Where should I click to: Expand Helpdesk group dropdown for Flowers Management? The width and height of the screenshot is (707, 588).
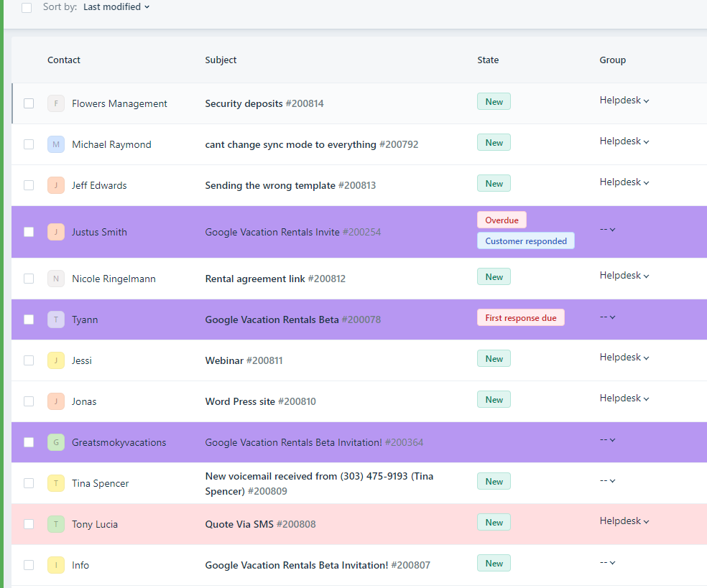pos(624,101)
